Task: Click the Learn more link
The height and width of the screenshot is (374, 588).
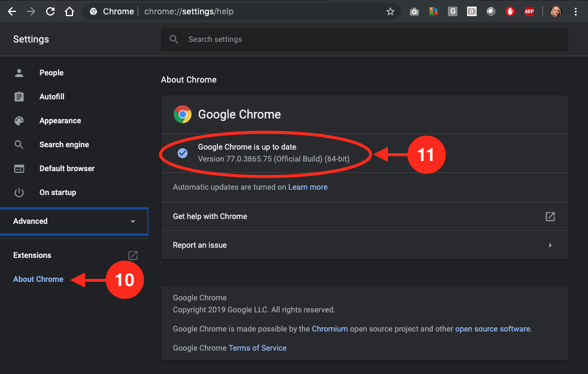Action: coord(308,187)
